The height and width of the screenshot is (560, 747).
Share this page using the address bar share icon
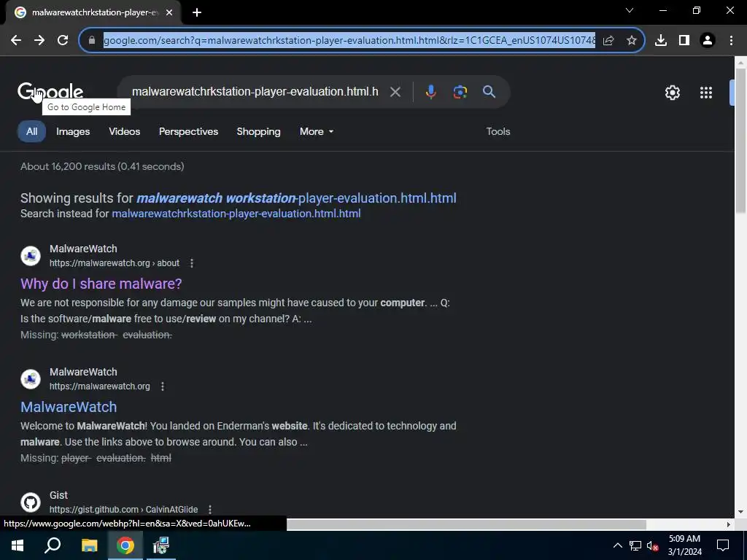(x=608, y=41)
